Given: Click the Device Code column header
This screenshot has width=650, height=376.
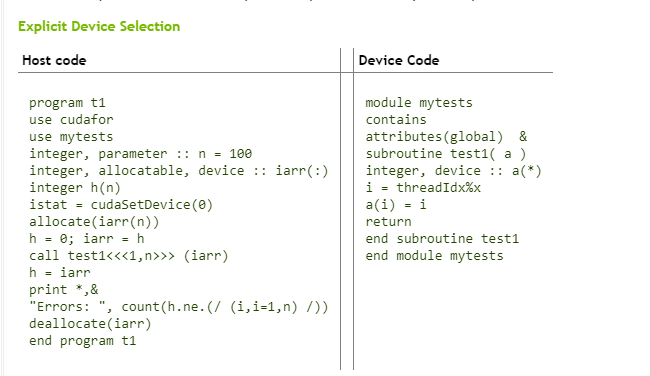Looking at the screenshot, I should 399,61.
